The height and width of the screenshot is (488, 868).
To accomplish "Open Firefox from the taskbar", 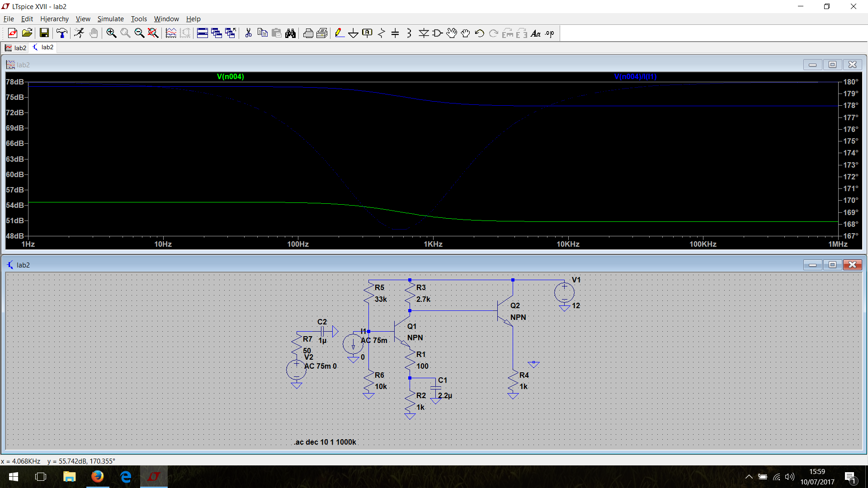I will (97, 477).
